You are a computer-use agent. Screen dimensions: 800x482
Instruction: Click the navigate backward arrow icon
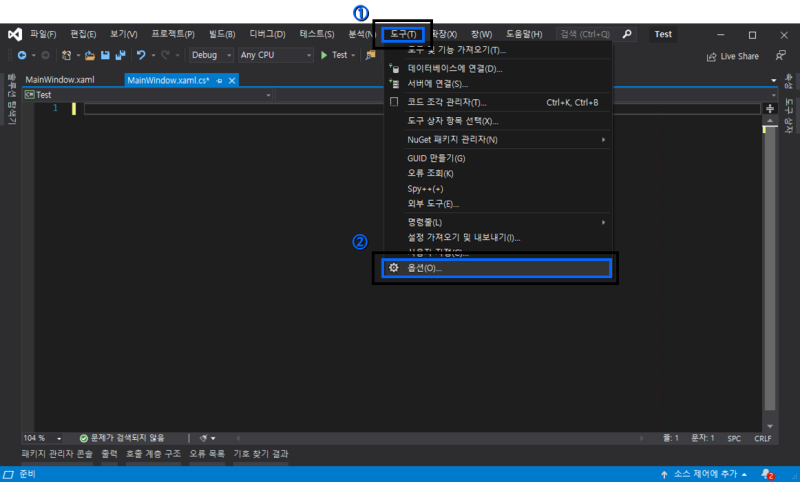tap(22, 55)
